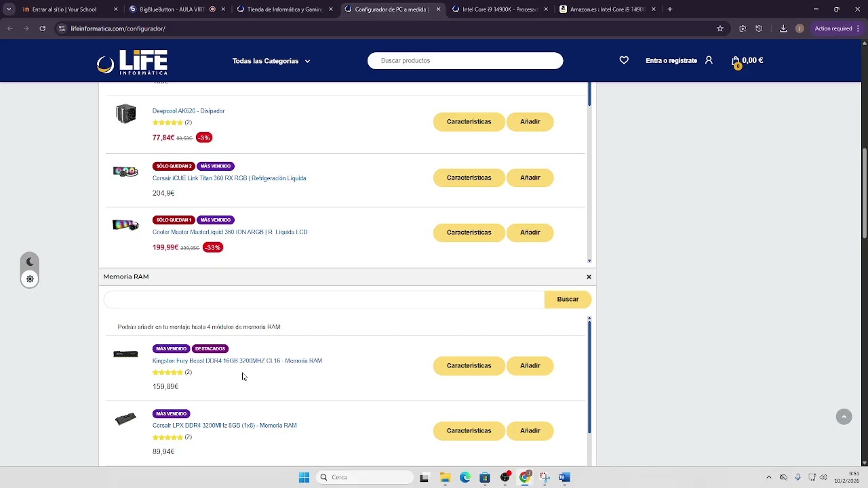Open Microsoft Edge from taskbar
Screen dimensions: 868x488
(x=465, y=477)
